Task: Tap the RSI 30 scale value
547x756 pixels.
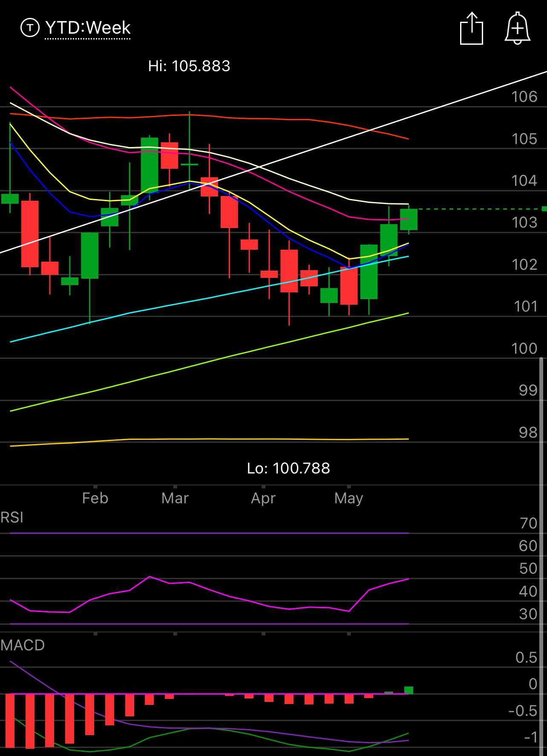Action: (528, 614)
